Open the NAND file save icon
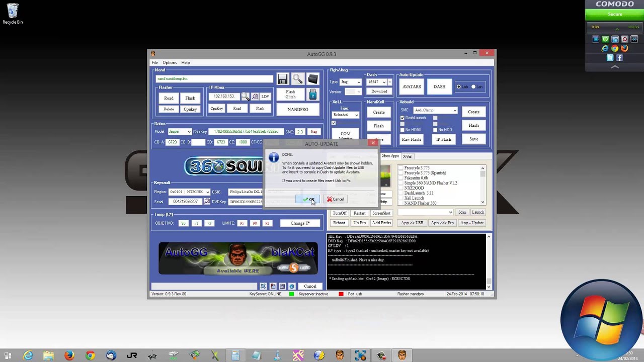This screenshot has height=362, width=644. 282,78
